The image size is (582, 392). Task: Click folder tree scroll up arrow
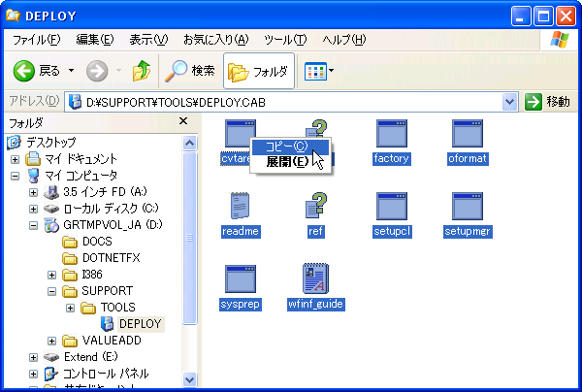tap(190, 144)
